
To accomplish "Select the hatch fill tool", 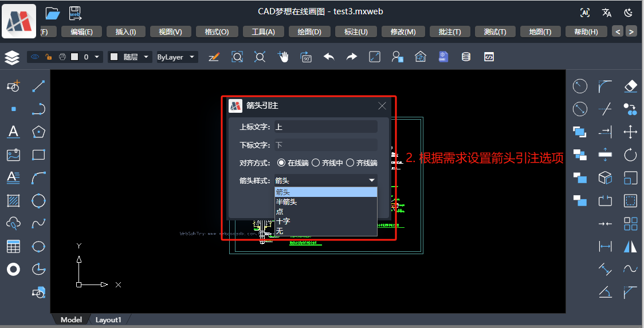I will click(14, 201).
